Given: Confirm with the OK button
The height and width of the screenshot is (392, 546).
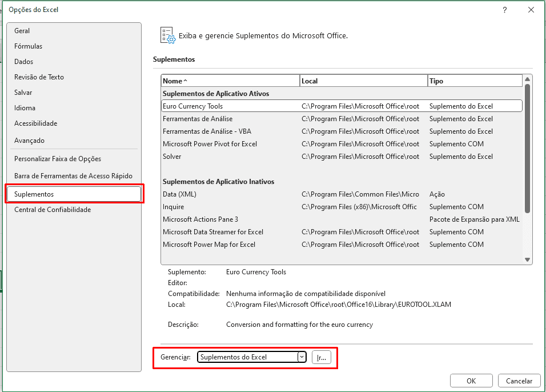Looking at the screenshot, I should [471, 381].
